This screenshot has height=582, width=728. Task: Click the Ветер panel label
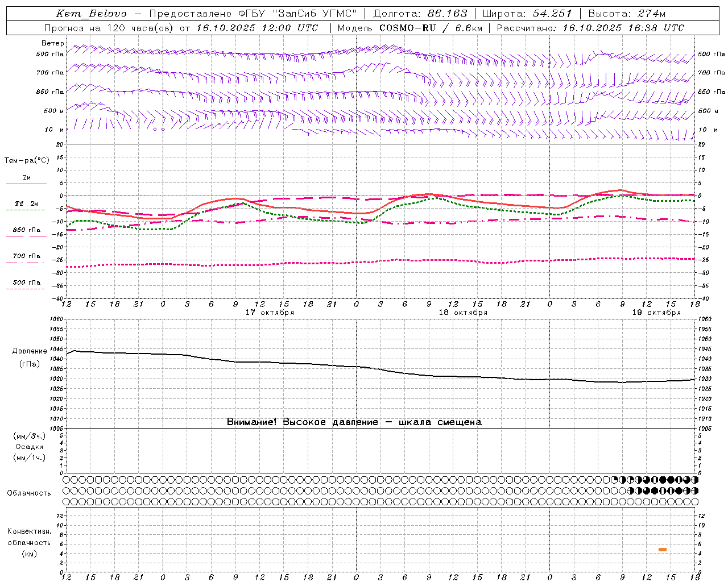click(53, 43)
